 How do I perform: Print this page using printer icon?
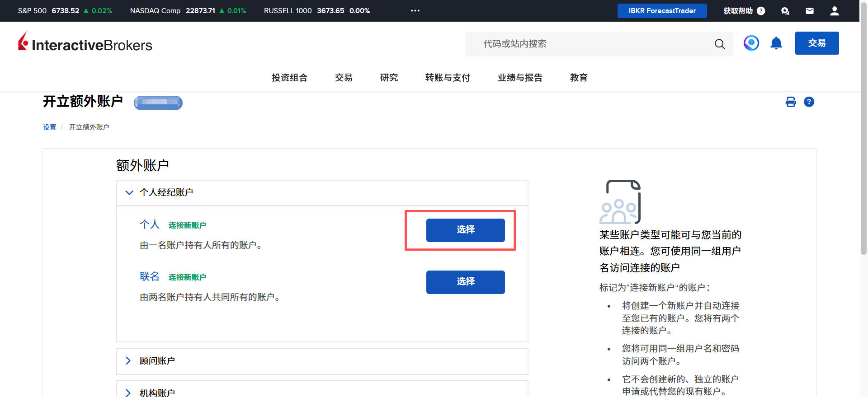click(791, 102)
